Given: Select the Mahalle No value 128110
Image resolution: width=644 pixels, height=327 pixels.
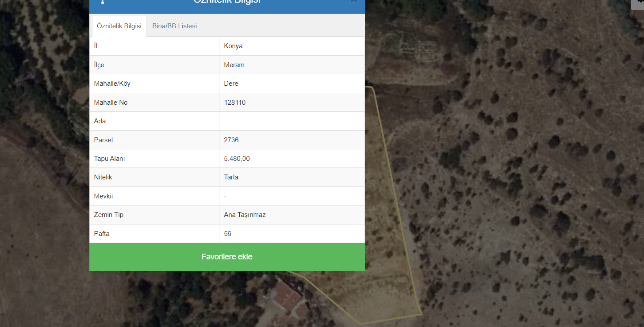Looking at the screenshot, I should click(x=235, y=103).
